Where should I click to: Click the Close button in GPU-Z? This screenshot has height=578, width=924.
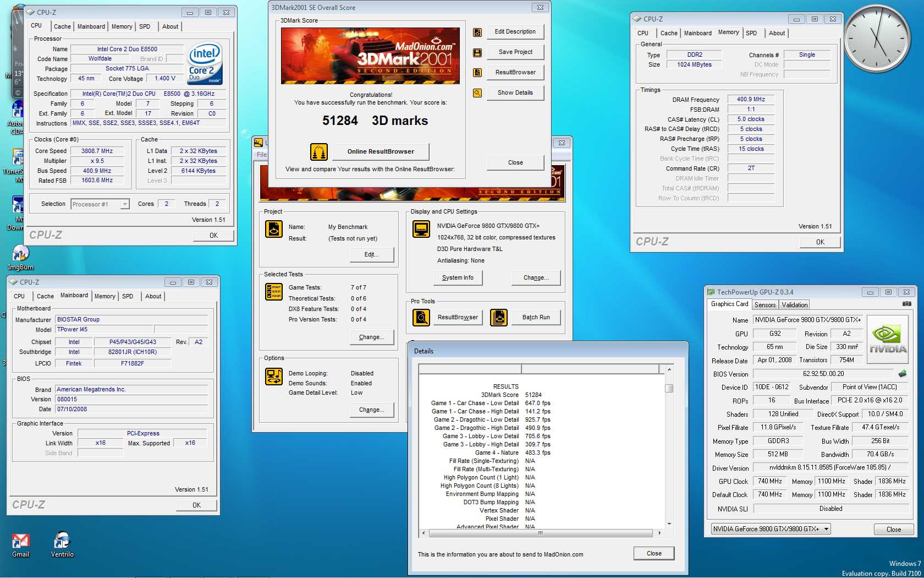(894, 530)
